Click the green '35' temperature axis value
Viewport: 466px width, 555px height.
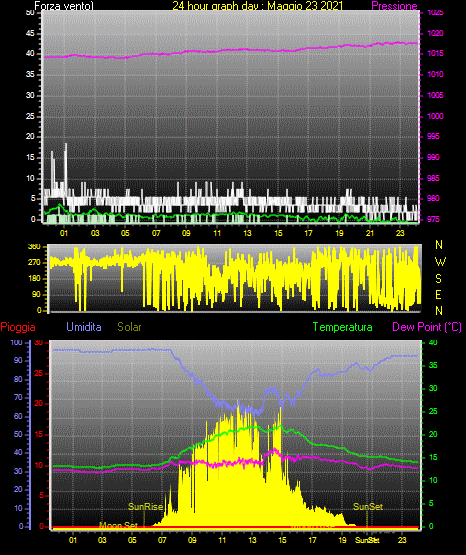433,365
